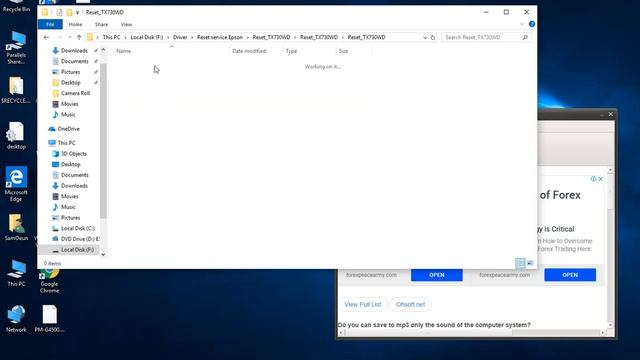Open the address bar history dropdown
Image resolution: width=640 pixels, height=360 pixels.
pyautogui.click(x=425, y=37)
